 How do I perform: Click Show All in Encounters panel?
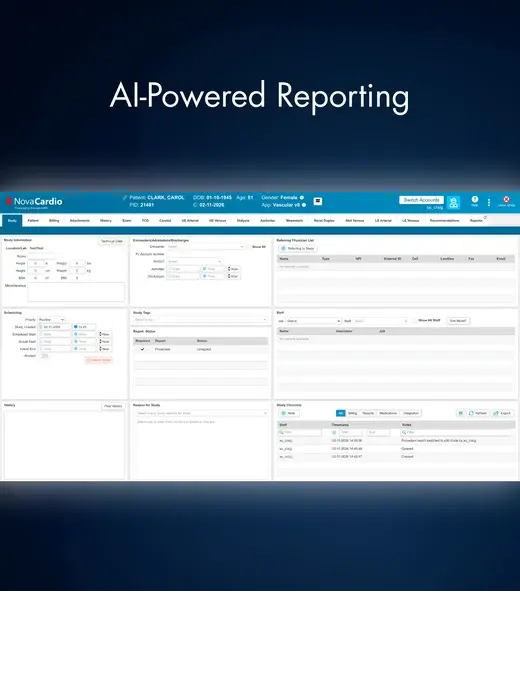pos(259,247)
